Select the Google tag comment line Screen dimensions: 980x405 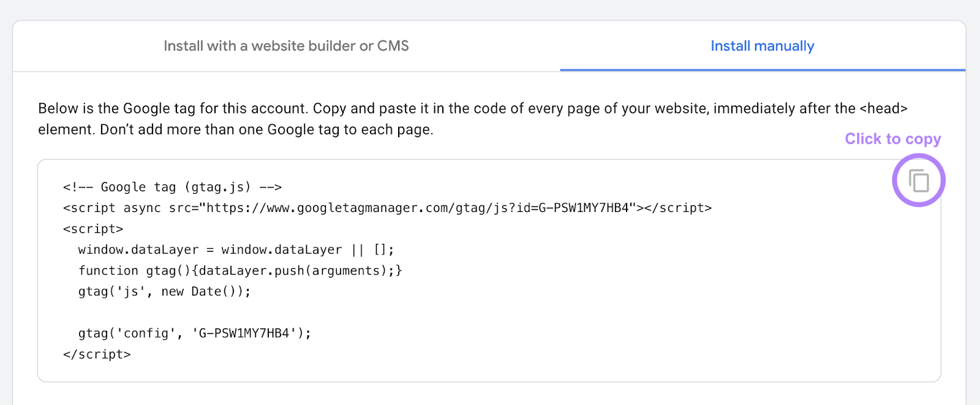click(x=171, y=186)
